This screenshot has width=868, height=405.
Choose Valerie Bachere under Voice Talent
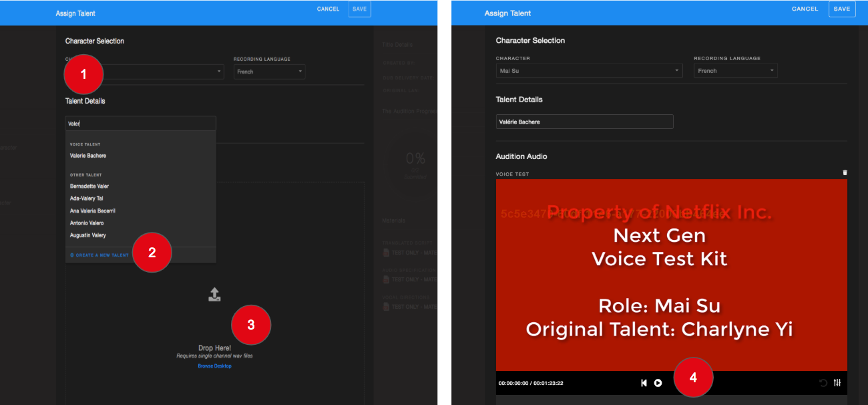(88, 156)
